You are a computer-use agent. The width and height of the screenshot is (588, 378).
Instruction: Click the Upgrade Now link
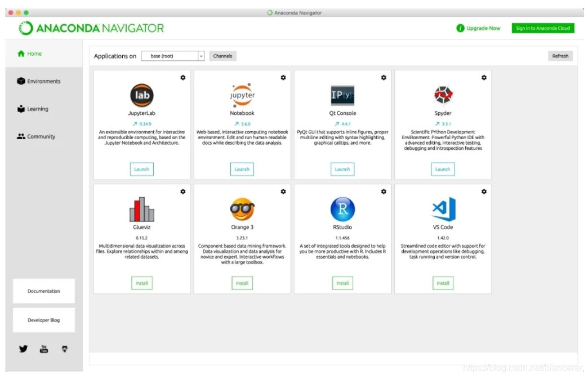click(x=483, y=28)
